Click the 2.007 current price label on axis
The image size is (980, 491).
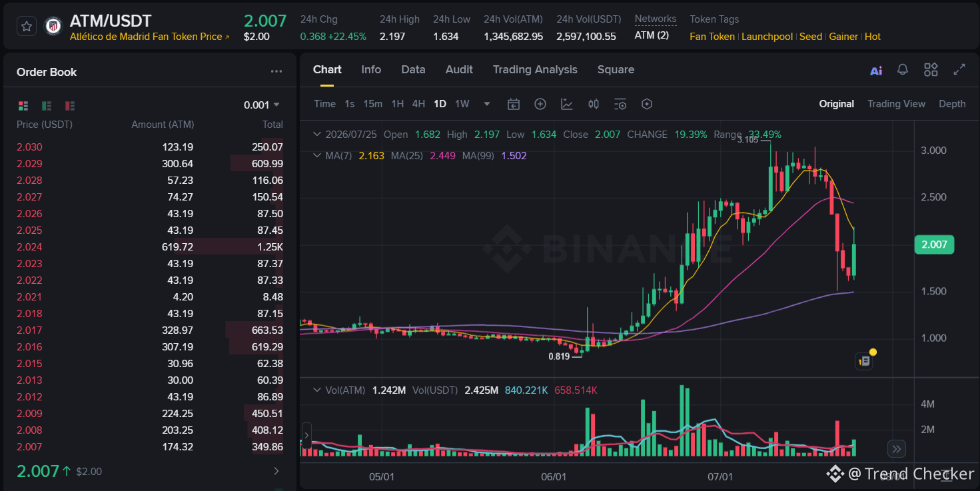[x=934, y=245]
